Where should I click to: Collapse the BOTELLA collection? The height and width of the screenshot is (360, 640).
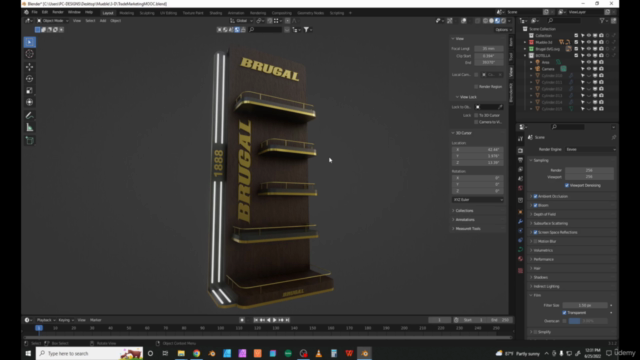[525, 56]
